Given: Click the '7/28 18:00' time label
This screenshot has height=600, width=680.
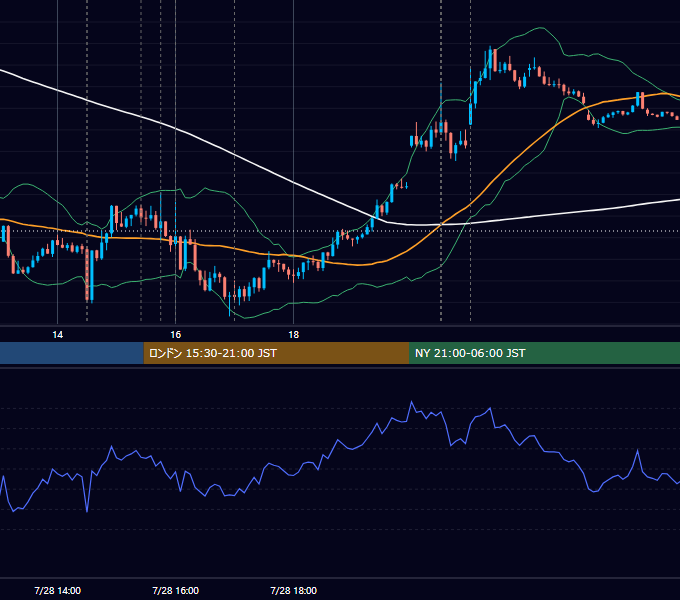Looking at the screenshot, I should point(294,590).
